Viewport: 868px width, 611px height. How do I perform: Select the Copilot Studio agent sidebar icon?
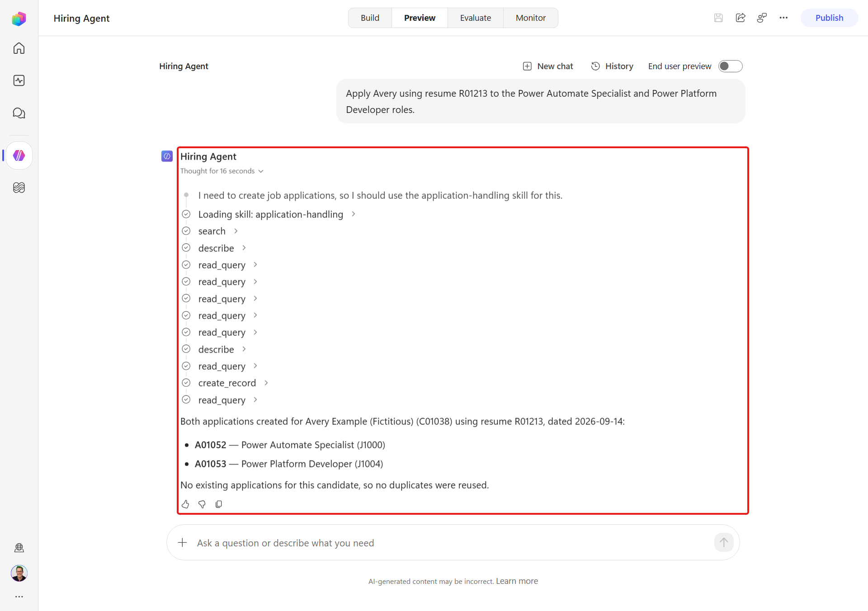point(19,155)
